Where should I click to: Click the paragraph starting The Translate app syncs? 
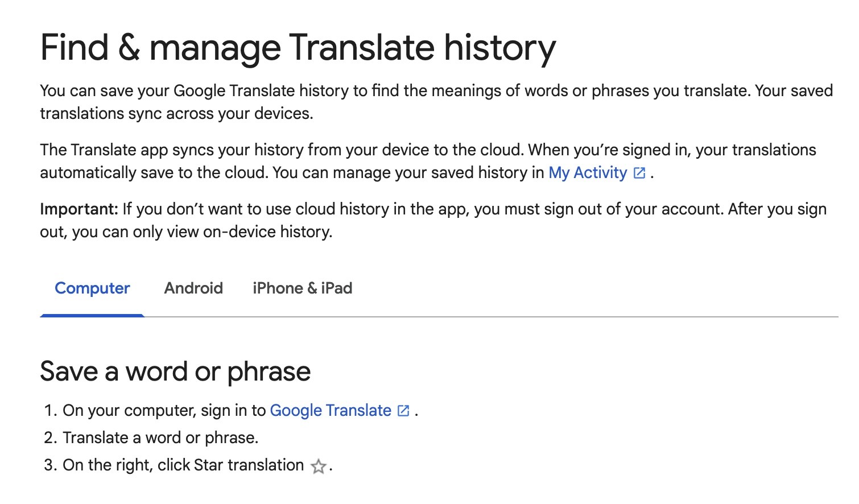tap(428, 162)
